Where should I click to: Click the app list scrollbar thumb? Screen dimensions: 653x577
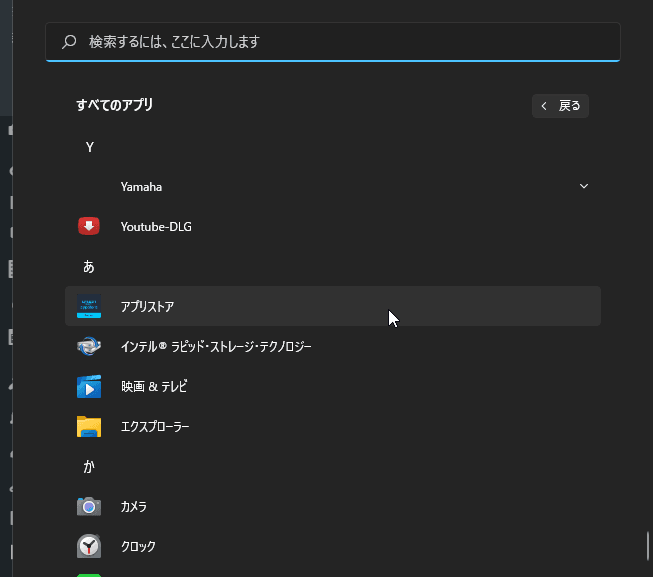648,548
